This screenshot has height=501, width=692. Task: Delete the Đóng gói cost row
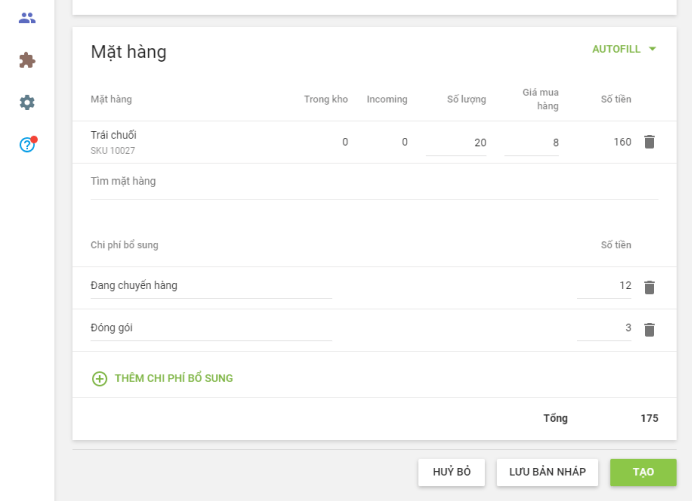pyautogui.click(x=649, y=329)
